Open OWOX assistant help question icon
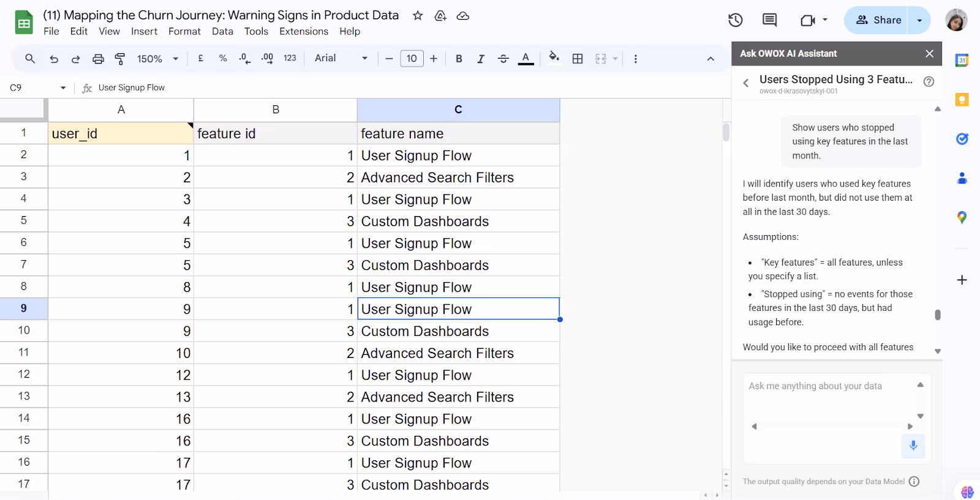 point(929,81)
